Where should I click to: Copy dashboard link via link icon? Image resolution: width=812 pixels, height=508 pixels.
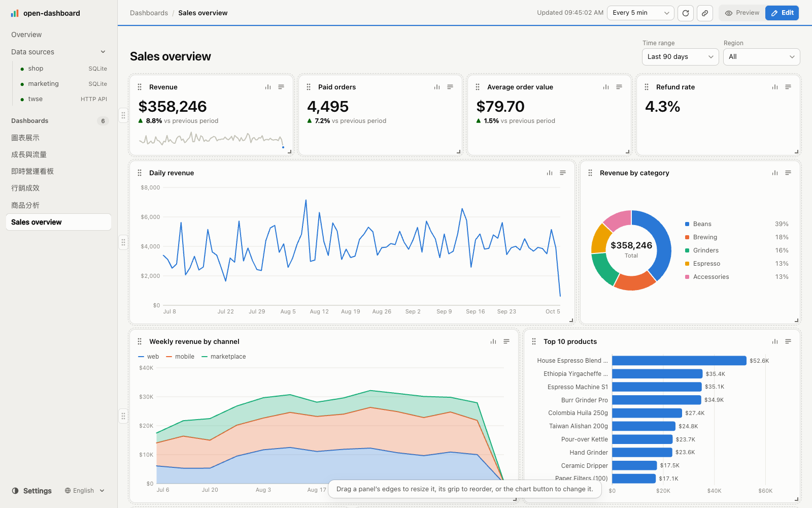pyautogui.click(x=705, y=13)
